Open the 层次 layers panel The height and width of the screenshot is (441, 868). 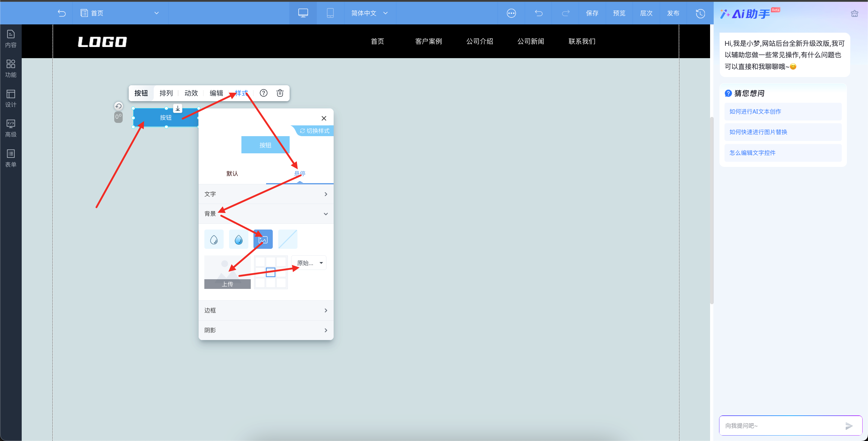646,13
